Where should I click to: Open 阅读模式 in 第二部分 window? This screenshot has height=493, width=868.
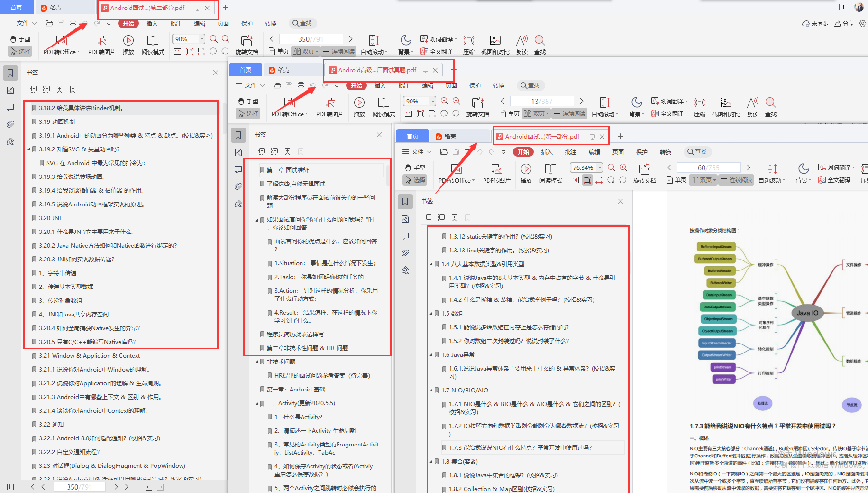153,40
